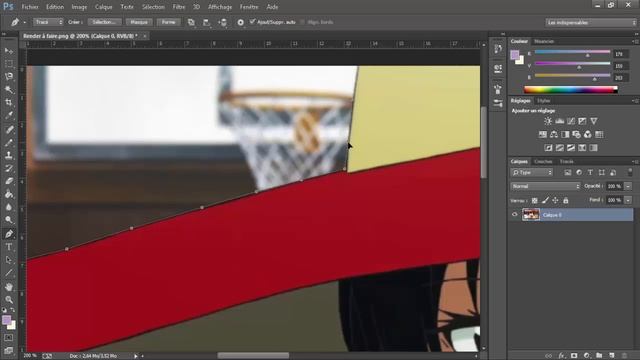Open the Filtre menu
The width and height of the screenshot is (640, 360).
[179, 7]
